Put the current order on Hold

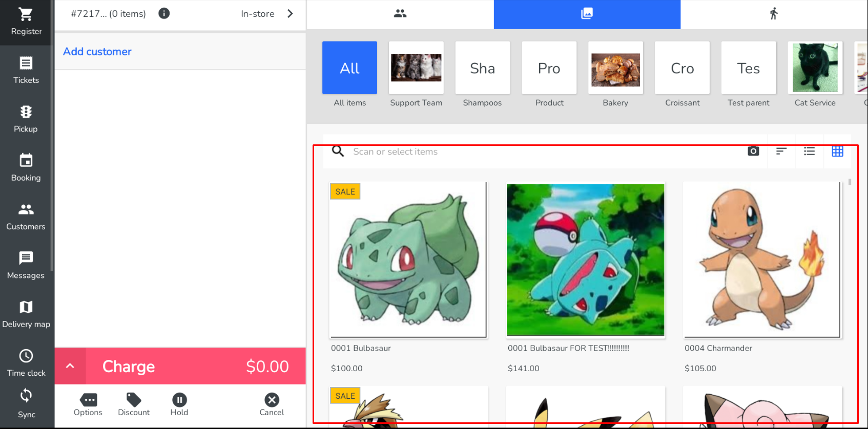(179, 404)
